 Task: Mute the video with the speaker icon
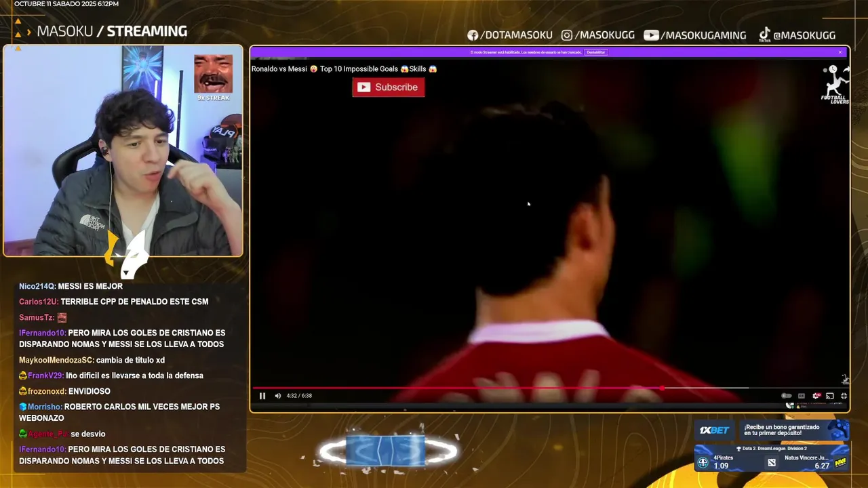[x=277, y=396]
